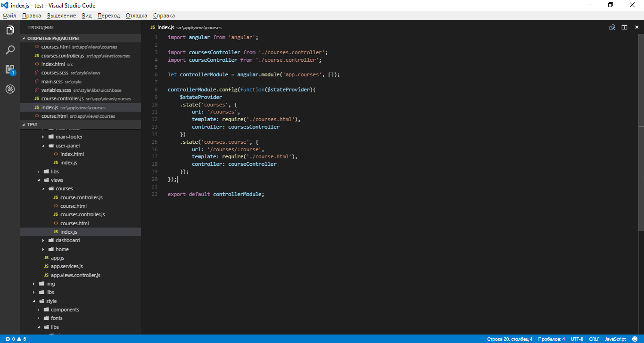This screenshot has width=644, height=343.
Task: Open the Search view in activity bar
Action: [x=10, y=50]
